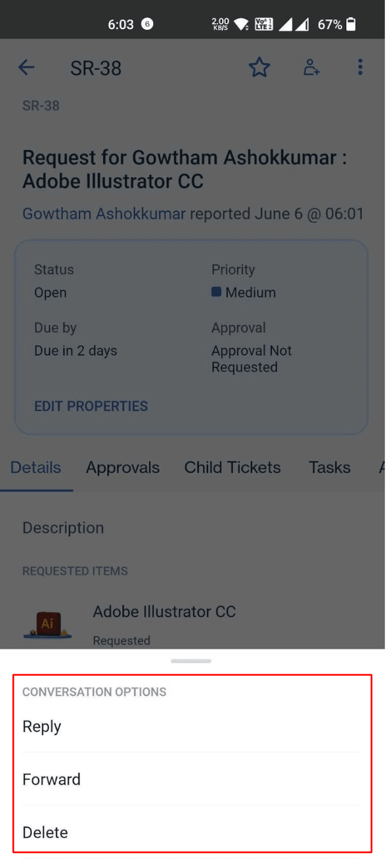
Task: Tap EDIT PROPERTIES link
Action: click(x=91, y=406)
